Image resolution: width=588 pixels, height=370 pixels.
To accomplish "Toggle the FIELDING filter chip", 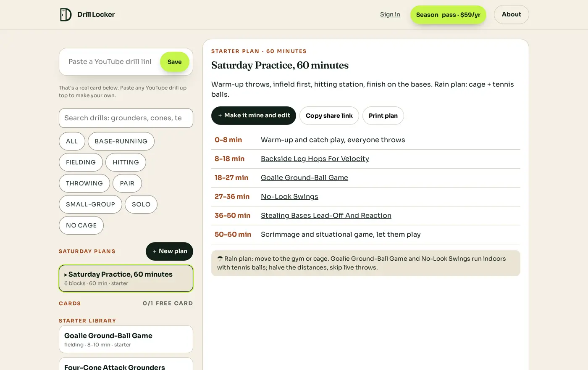I will click(81, 162).
